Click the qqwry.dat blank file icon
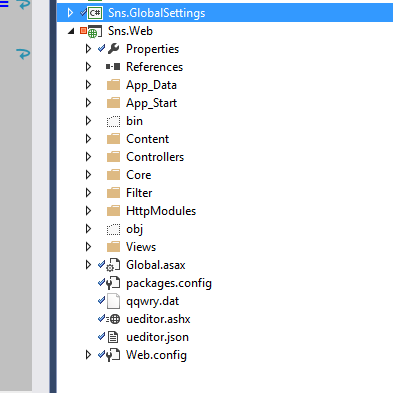Viewport: 393px width, 393px height. coord(113,301)
